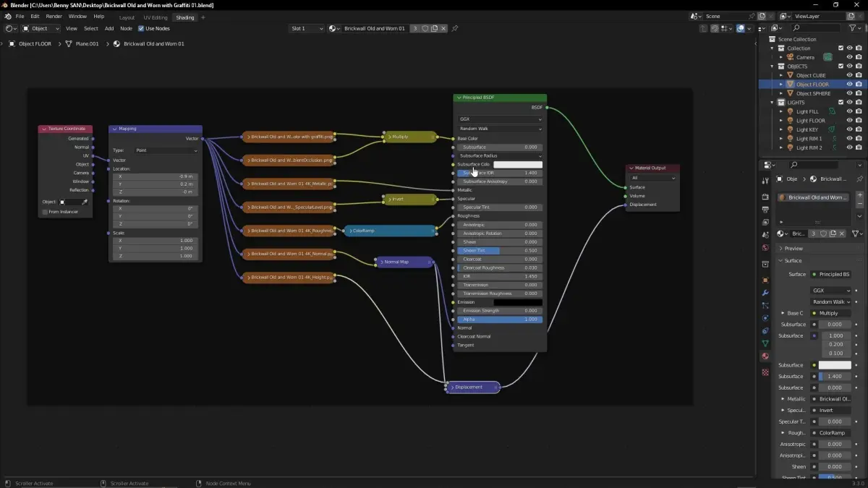Open the node editor overlay icon
Viewport: 868px width, 488px height.
point(741,29)
